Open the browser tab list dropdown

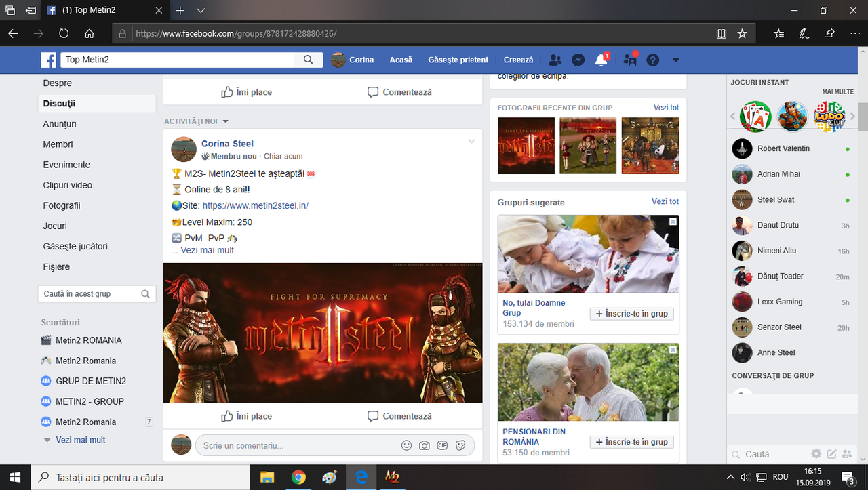click(x=201, y=11)
